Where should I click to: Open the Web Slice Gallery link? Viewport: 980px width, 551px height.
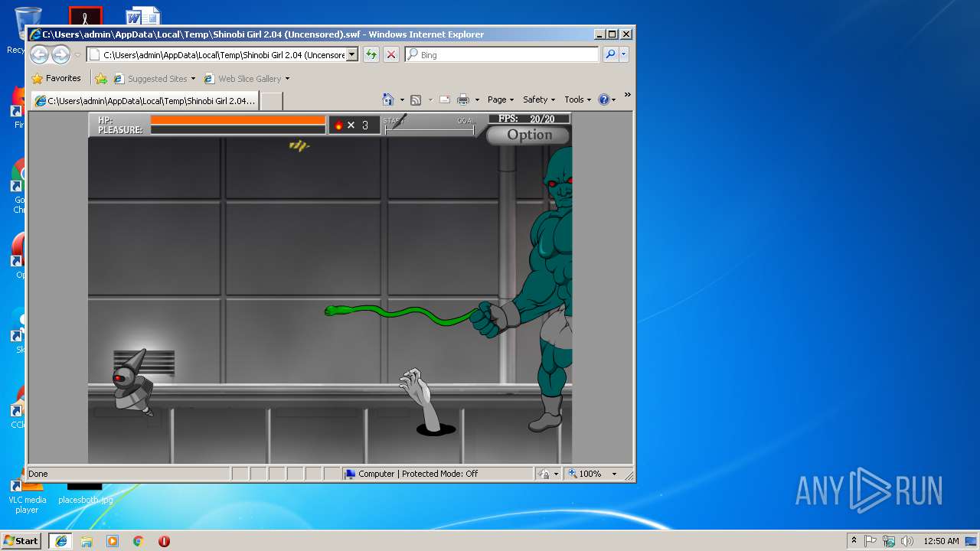click(x=247, y=78)
